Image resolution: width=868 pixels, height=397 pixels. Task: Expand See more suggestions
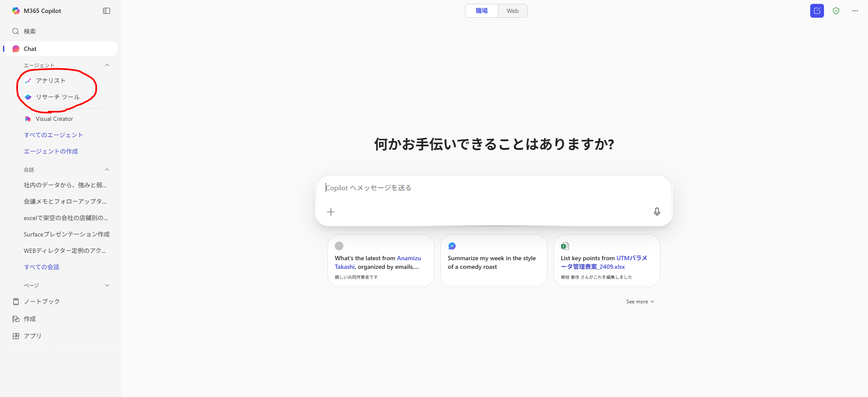click(640, 302)
